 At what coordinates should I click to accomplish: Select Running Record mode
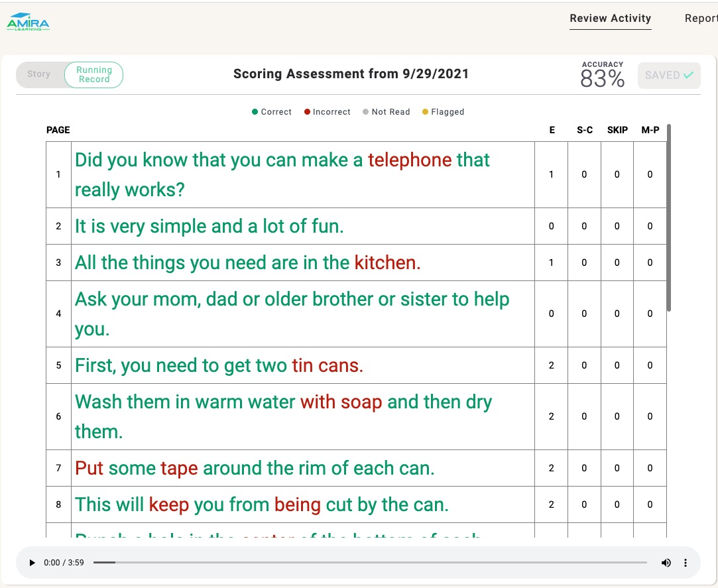(x=94, y=74)
